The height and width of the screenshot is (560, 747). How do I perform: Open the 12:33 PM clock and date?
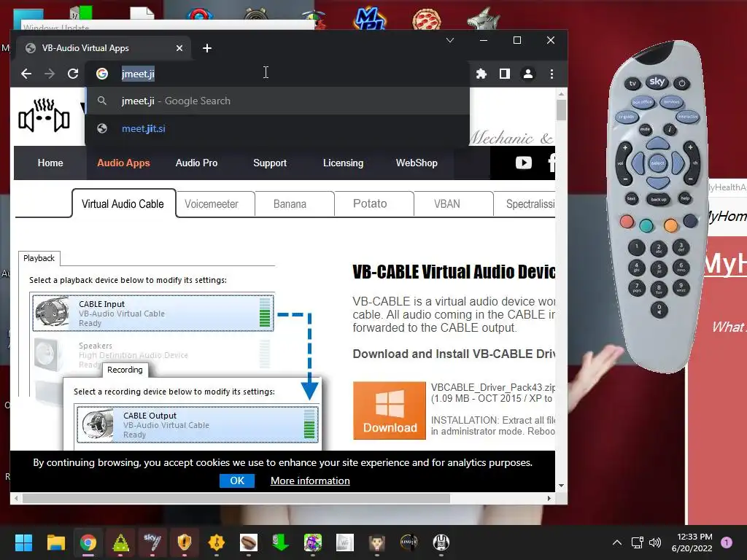click(692, 542)
